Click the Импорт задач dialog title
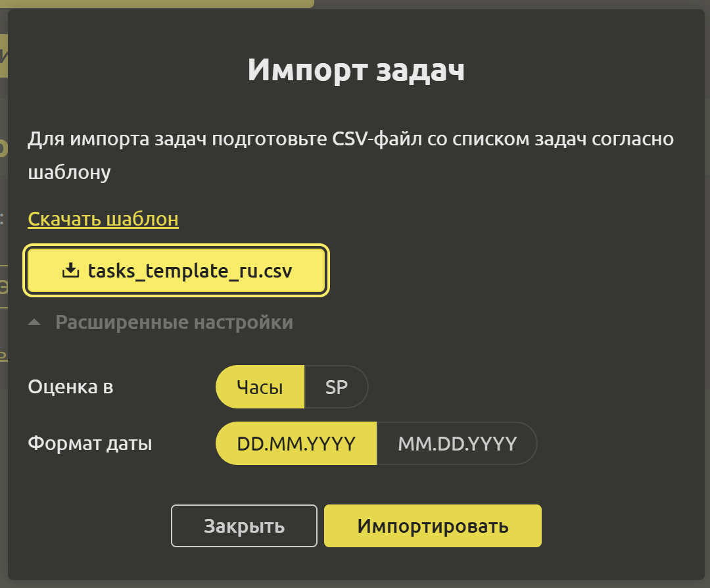Viewport: 710px width, 588px height. (356, 70)
